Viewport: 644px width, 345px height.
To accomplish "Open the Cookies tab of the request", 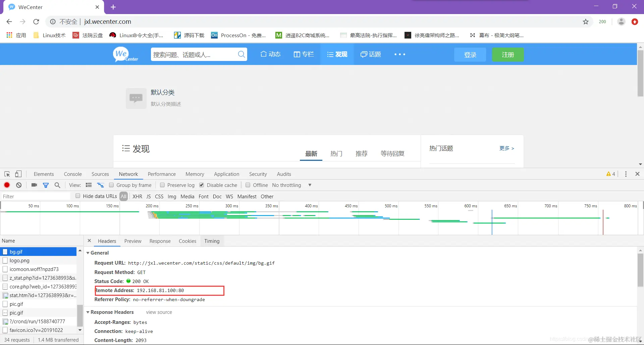I will (x=187, y=241).
